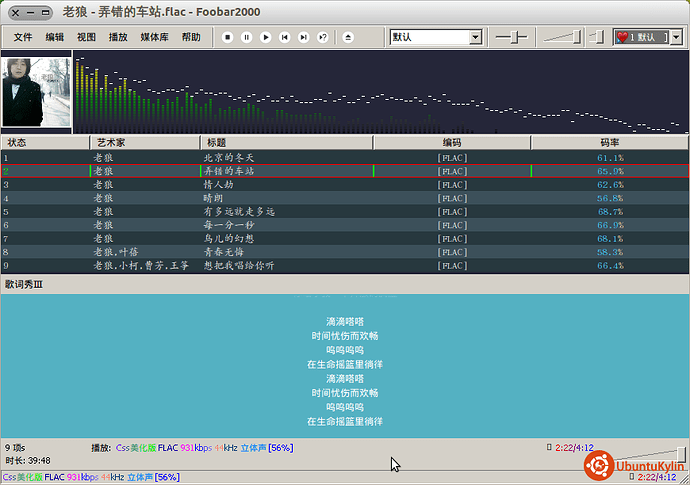The height and width of the screenshot is (485, 690).
Task: Stop playback with the stop button
Action: [228, 37]
